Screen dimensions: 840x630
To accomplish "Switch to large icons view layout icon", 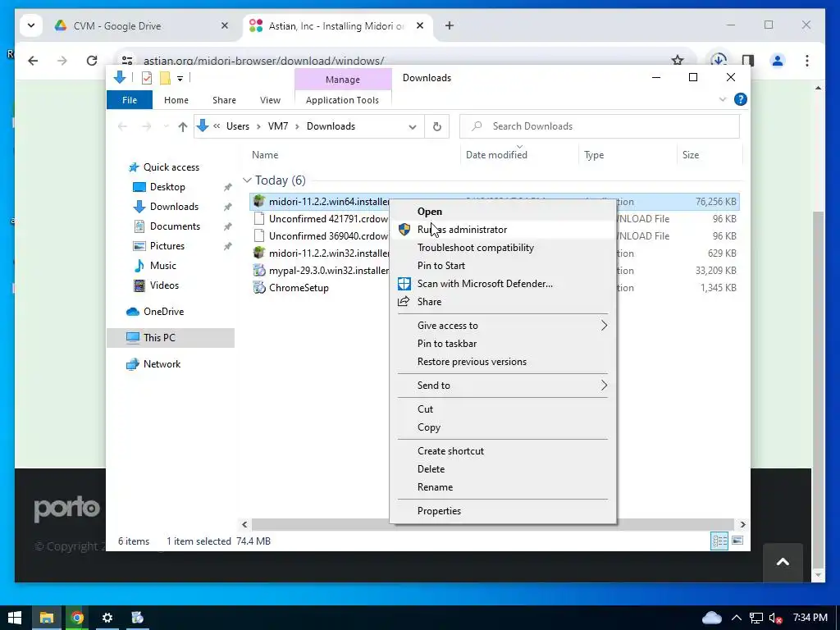I will click(737, 541).
